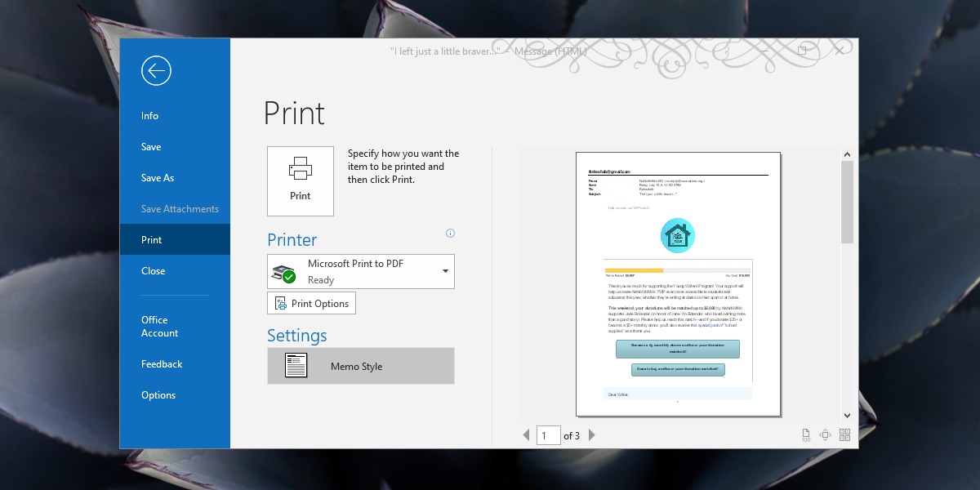Show multiple pages with the grid icon
This screenshot has height=490, width=980.
[x=845, y=434]
